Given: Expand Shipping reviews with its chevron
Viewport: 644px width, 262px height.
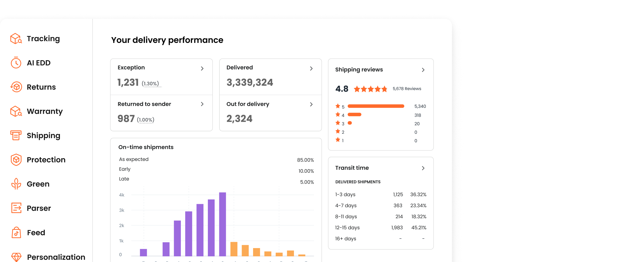Looking at the screenshot, I should pyautogui.click(x=423, y=70).
